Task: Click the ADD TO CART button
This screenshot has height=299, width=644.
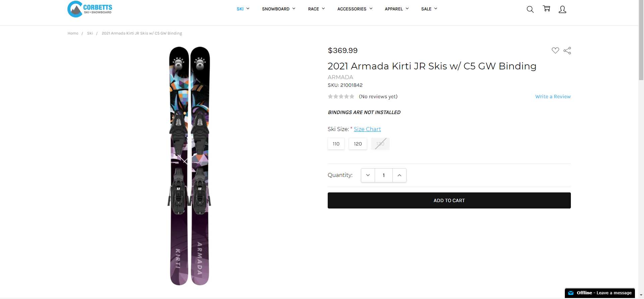Action: [x=449, y=200]
